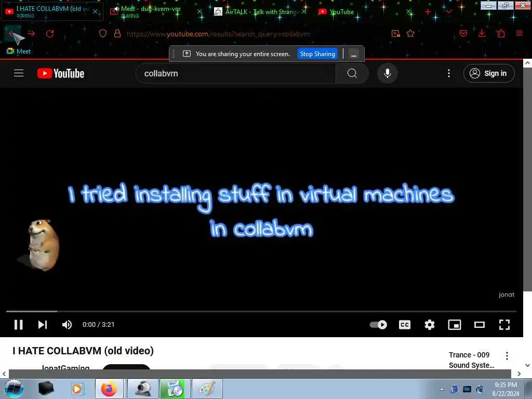
Task: Open the Firefox downloads panel
Action: tap(482, 33)
